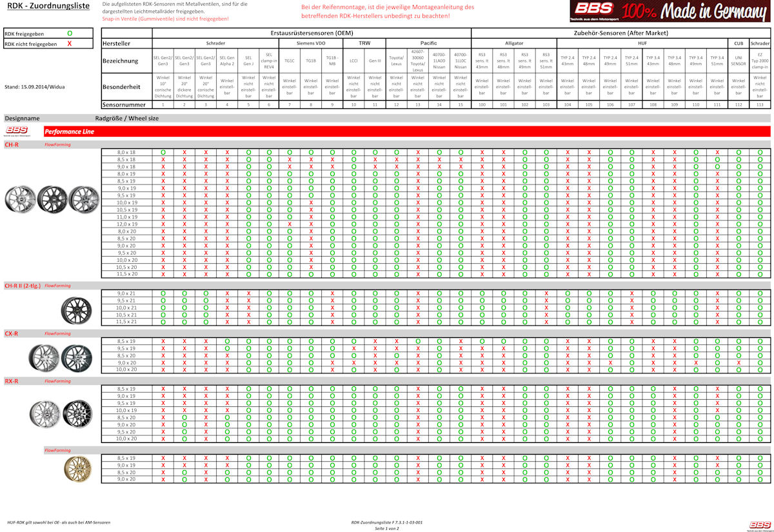Click the Zubehör-Sensoren (After Market) header
The height and width of the screenshot is (532, 774).
click(620, 32)
